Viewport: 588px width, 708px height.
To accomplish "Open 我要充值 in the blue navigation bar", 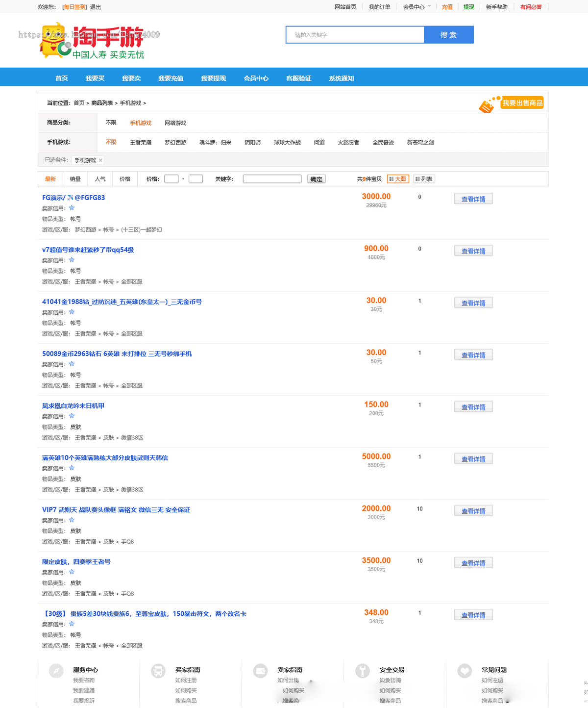I will pyautogui.click(x=171, y=78).
